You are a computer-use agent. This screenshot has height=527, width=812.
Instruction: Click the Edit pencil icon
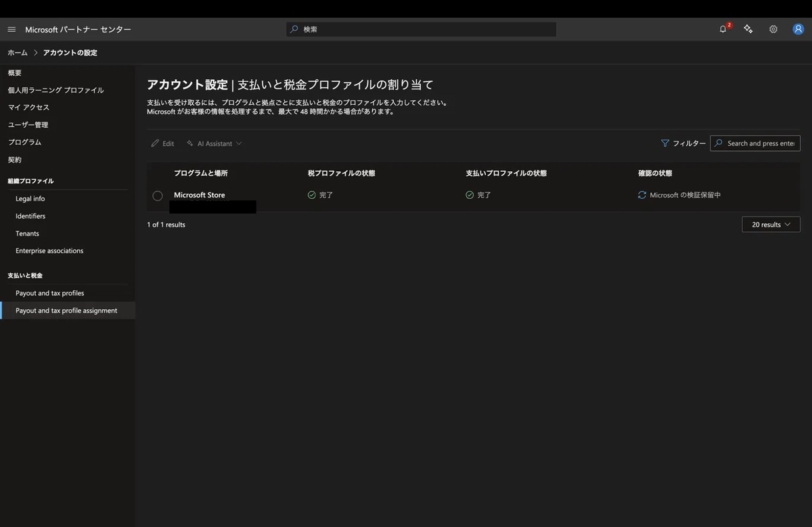155,143
